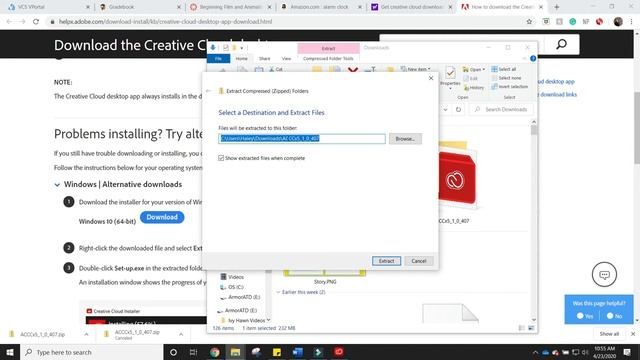Switch to the Share ribbon tab

pos(264,59)
